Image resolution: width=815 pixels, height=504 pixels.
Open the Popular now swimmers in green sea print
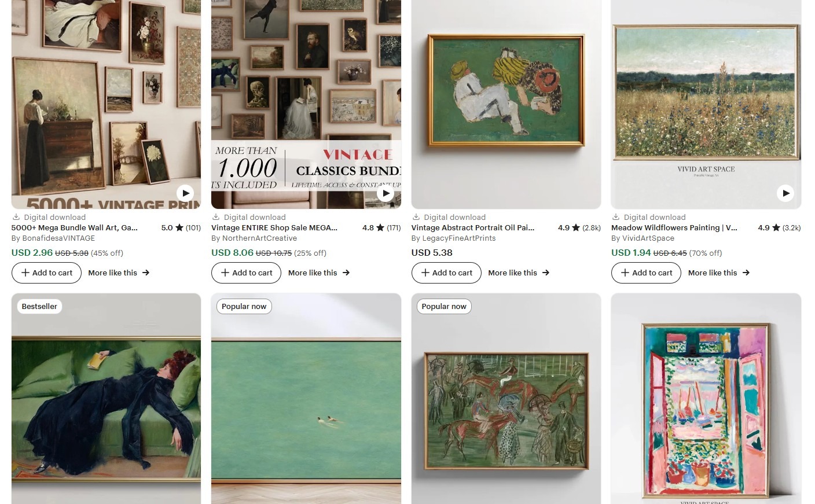click(x=306, y=399)
